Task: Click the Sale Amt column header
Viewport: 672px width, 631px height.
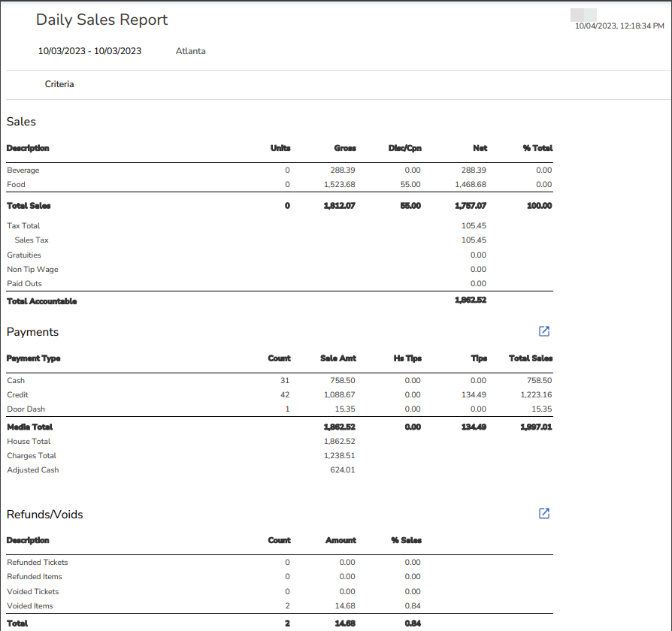Action: (338, 358)
